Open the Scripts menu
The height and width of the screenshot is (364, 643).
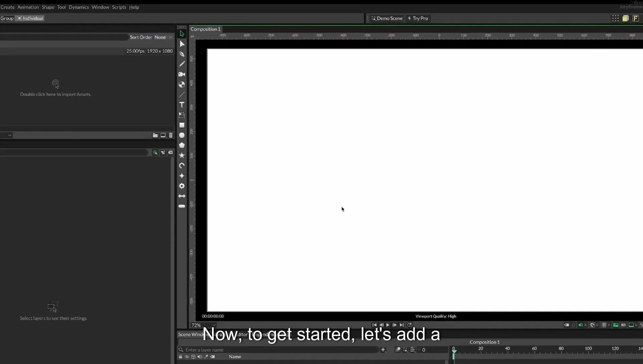click(119, 7)
